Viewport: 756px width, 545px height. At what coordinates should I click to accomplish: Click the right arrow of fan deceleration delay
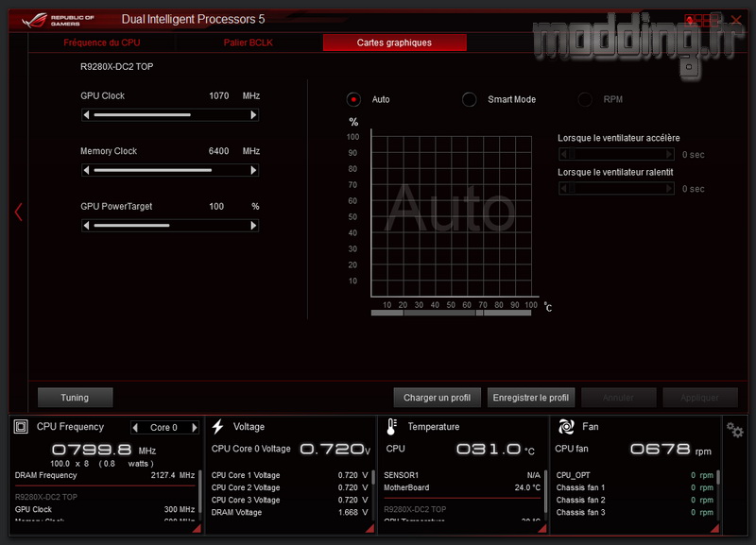tap(669, 188)
